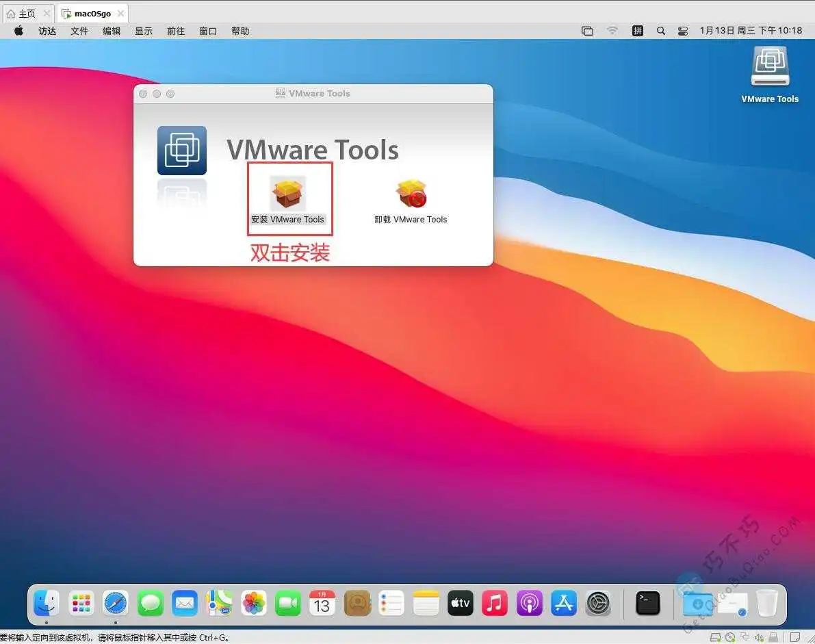This screenshot has height=644, width=815.
Task: Open the Uninstall VMware Tools package
Action: click(411, 202)
